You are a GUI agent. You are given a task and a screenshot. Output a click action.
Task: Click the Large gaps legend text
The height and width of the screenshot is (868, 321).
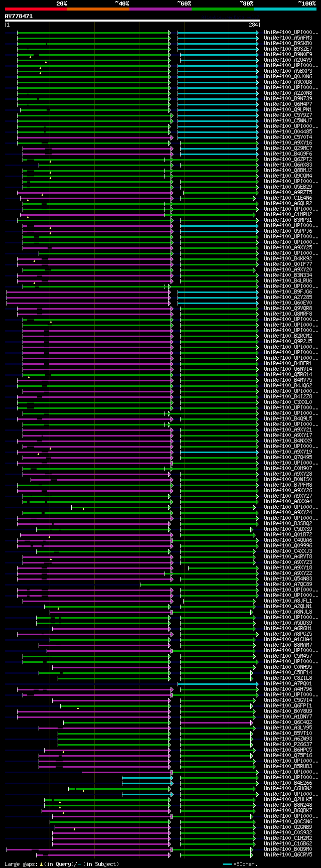pyautogui.click(x=62, y=864)
